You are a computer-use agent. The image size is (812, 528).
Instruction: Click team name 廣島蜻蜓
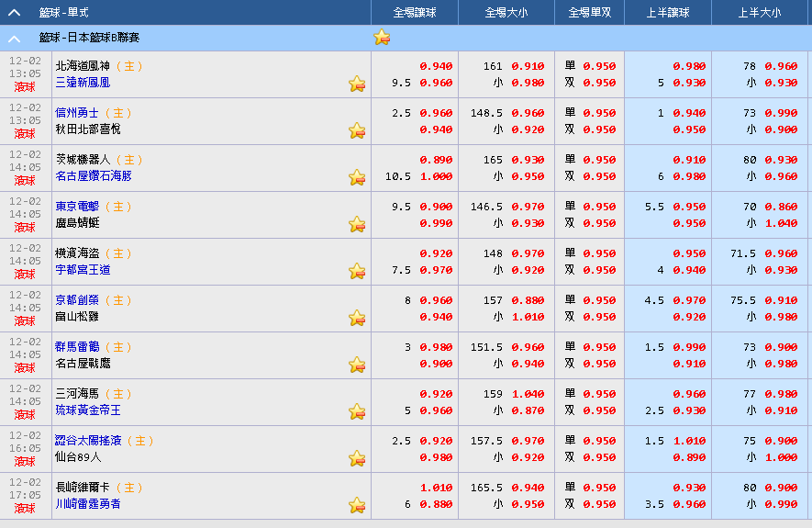[77, 223]
